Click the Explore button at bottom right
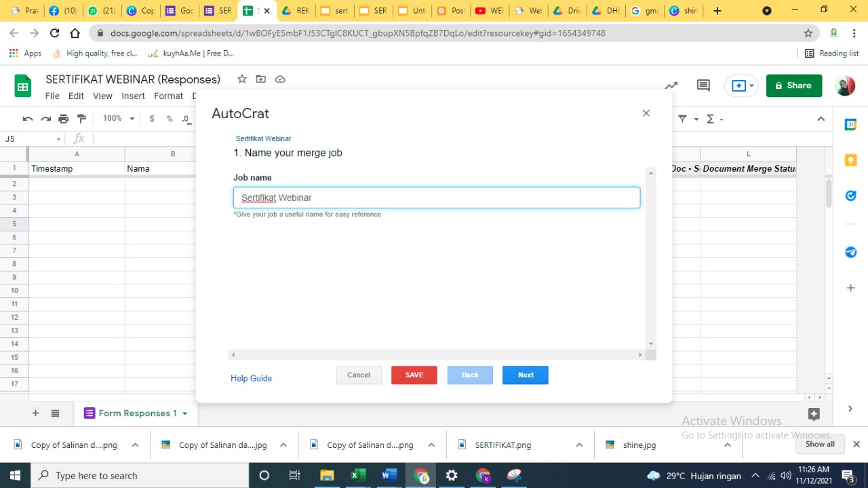This screenshot has width=868, height=488. pyautogui.click(x=814, y=414)
